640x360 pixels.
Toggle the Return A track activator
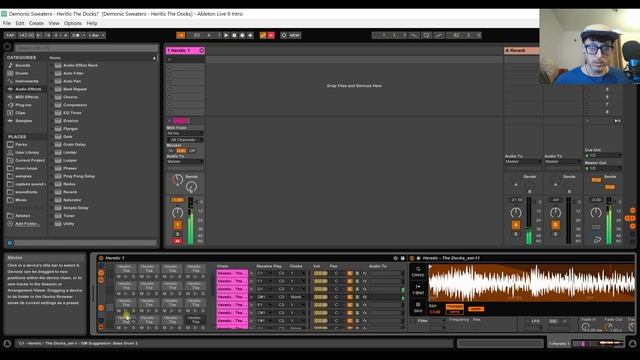tap(516, 225)
